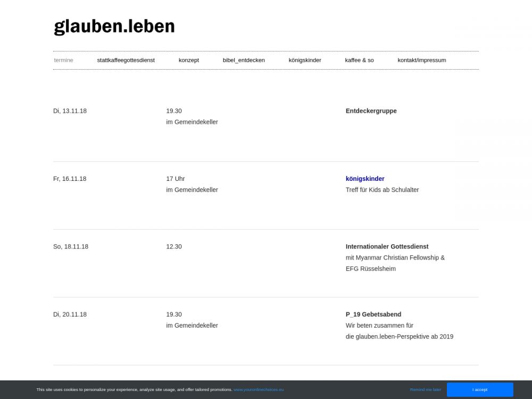The height and width of the screenshot is (399, 532).
Task: Open the kontakt/impressum page
Action: click(421, 60)
